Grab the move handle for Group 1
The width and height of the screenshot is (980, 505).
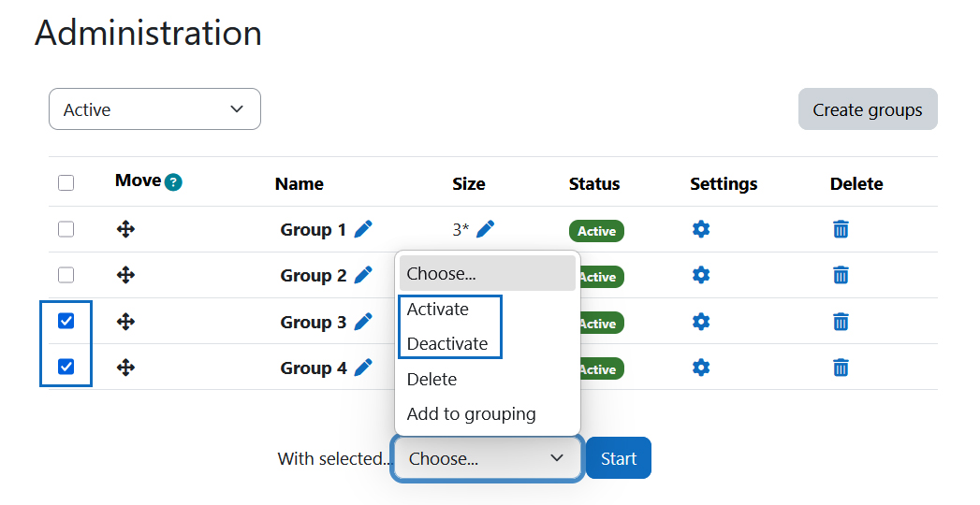tap(125, 229)
